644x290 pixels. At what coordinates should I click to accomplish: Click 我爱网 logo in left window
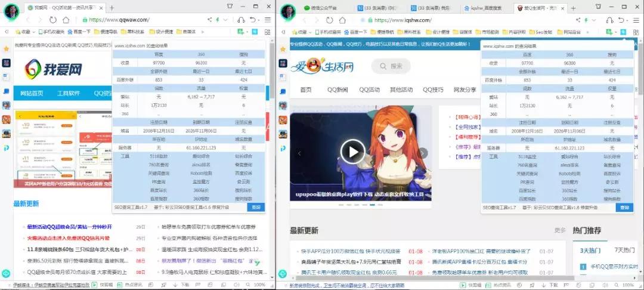pos(53,69)
